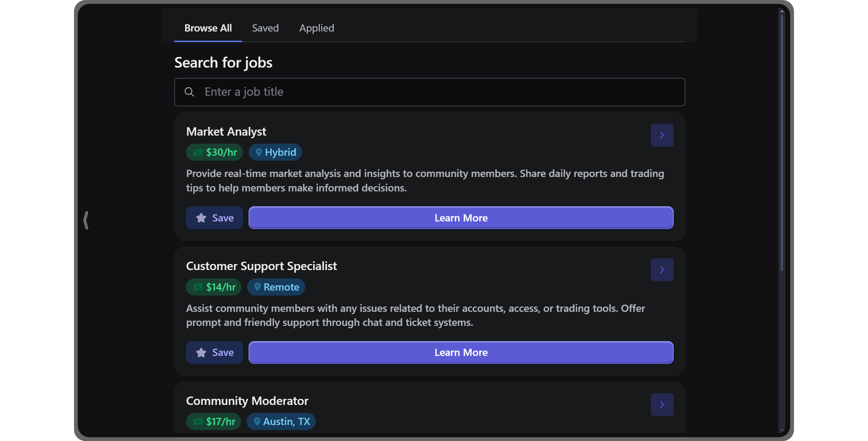
Task: Click the save star icon on Customer Support Specialist
Action: (201, 352)
